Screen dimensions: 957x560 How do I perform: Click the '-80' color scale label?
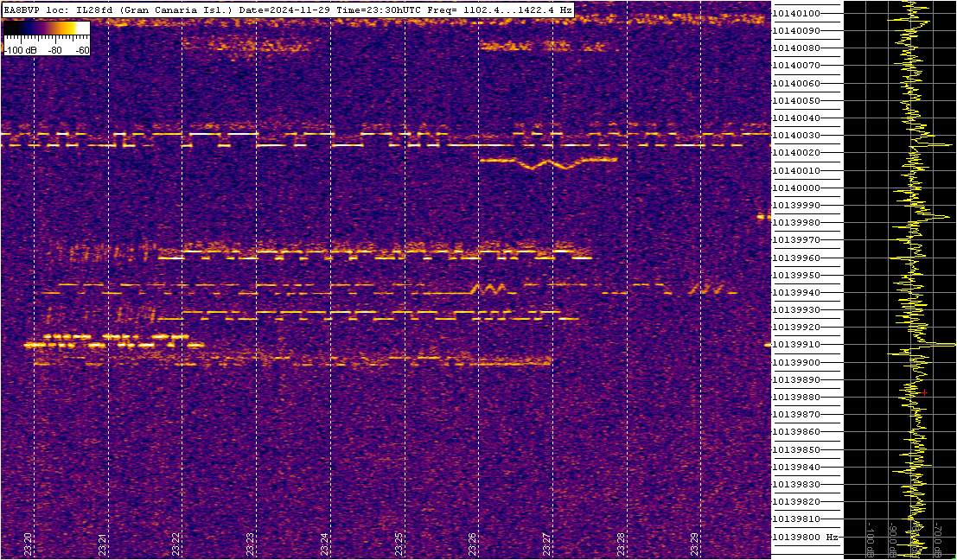pos(54,50)
